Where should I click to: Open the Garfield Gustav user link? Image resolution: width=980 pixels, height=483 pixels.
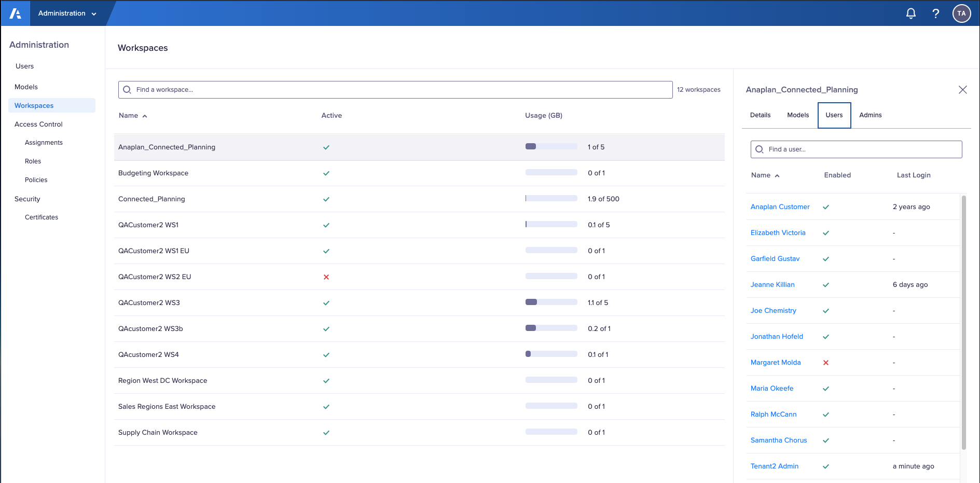775,259
